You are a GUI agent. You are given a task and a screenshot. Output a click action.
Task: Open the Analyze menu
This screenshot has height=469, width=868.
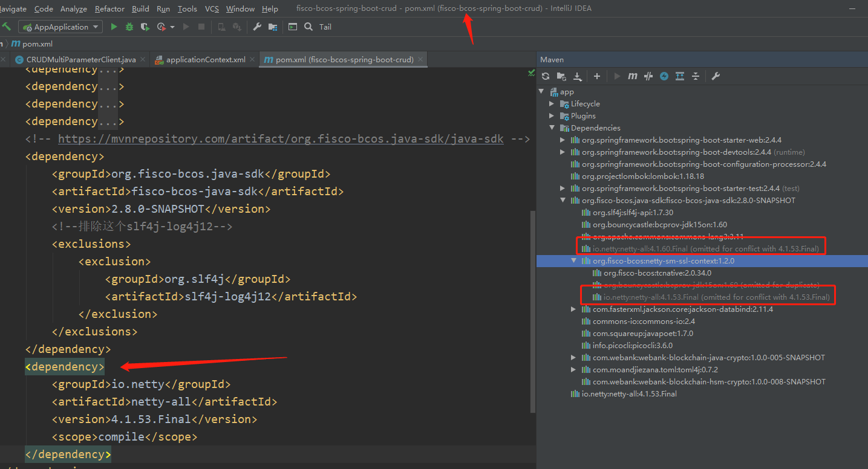(x=74, y=8)
